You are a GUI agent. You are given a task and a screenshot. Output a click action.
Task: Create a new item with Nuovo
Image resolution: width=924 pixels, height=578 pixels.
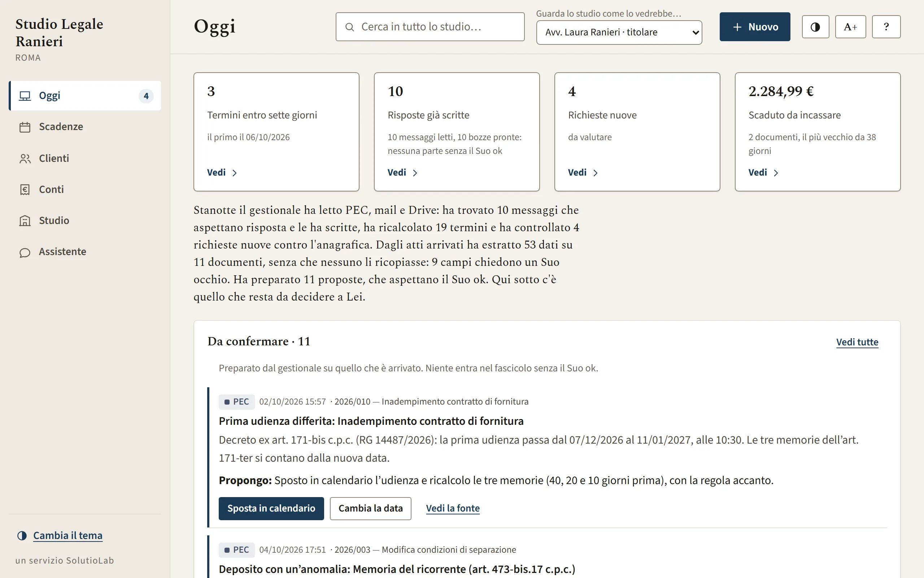coord(755,27)
